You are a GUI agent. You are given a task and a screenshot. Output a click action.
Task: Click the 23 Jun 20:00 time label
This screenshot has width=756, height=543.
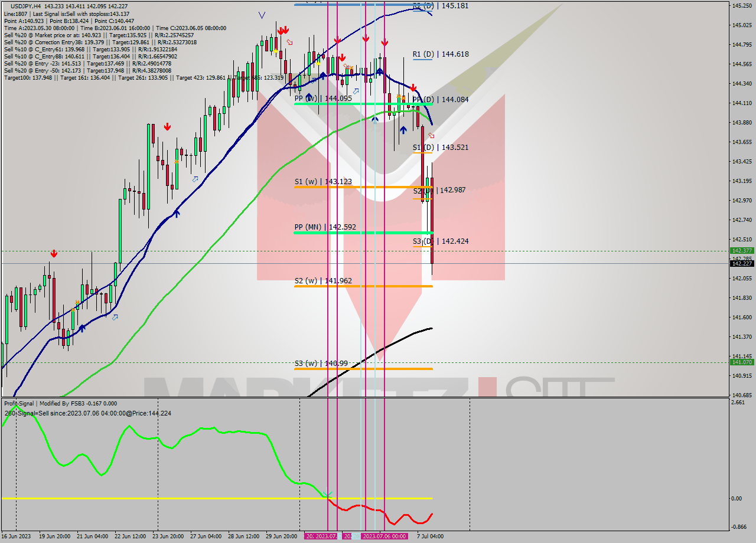pos(168,536)
